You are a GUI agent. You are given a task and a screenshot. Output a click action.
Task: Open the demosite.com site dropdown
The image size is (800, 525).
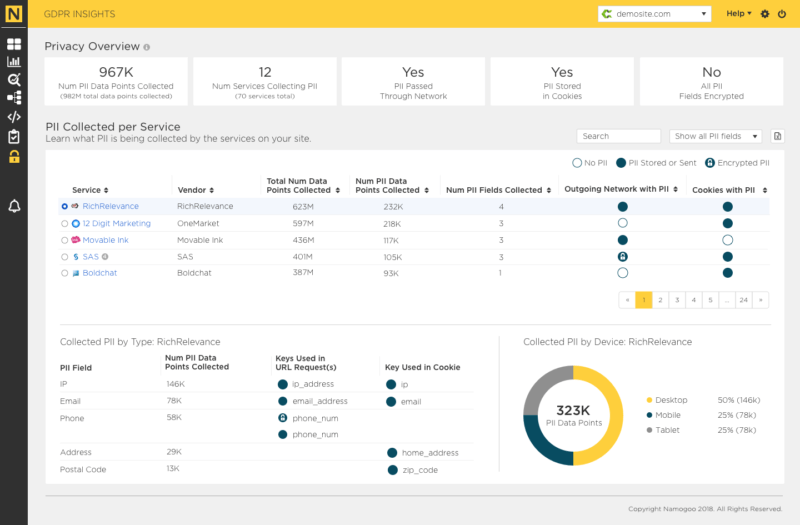(654, 14)
